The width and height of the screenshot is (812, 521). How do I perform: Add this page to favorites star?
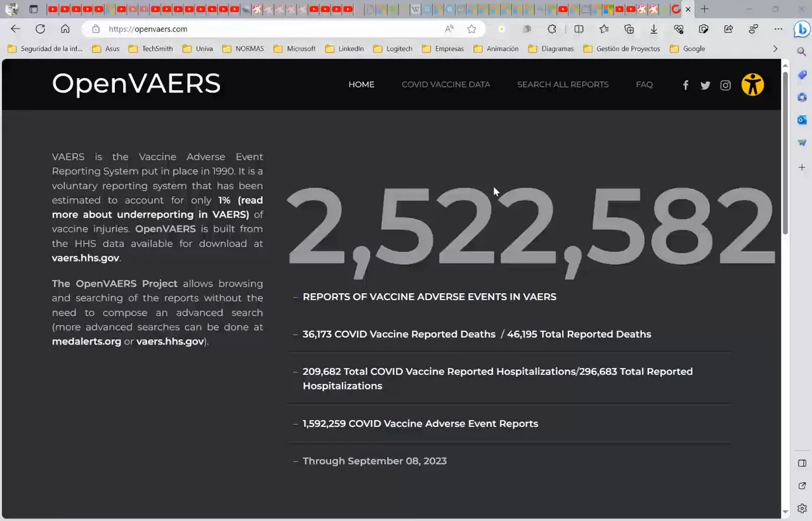pos(471,29)
